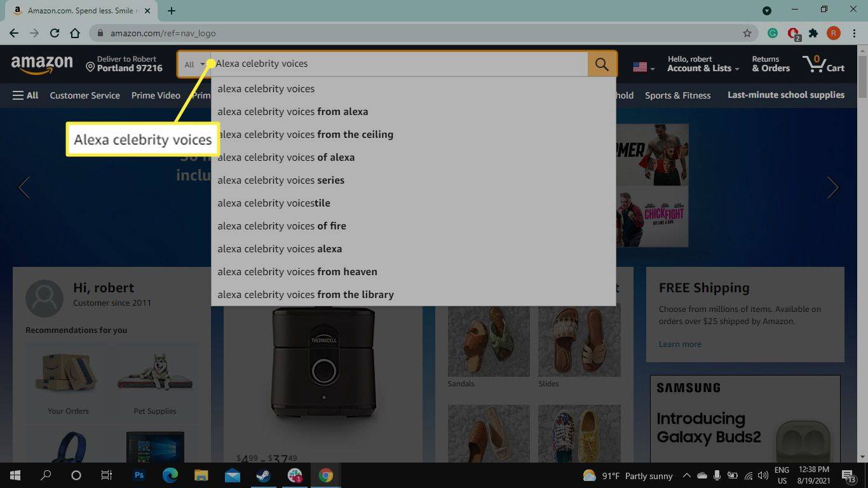Open weather widget 91°F Partly sunny

pos(628,475)
